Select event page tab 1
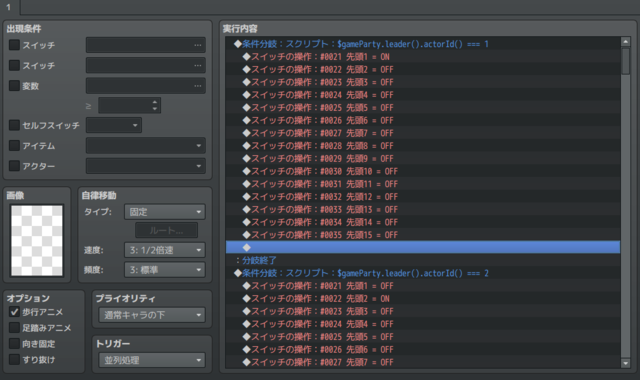640x380 pixels. [x=9, y=7]
